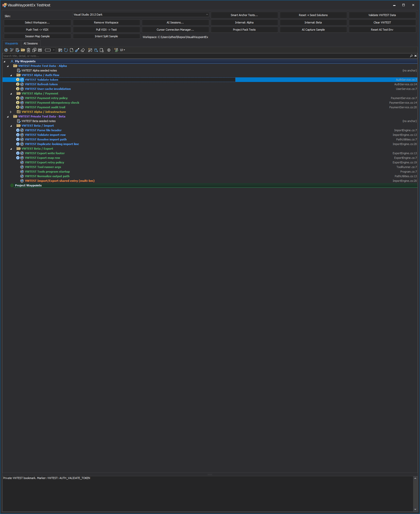Collapse VWTEST Private Test Data - Alpha folder
The image size is (420, 514).
8,66
